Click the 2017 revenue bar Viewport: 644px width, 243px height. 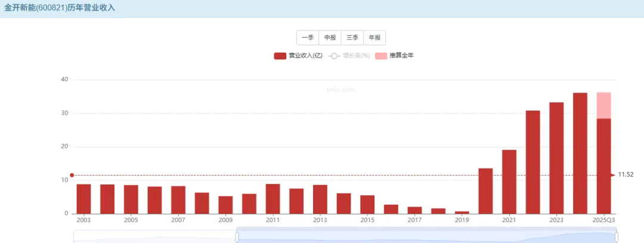point(415,210)
